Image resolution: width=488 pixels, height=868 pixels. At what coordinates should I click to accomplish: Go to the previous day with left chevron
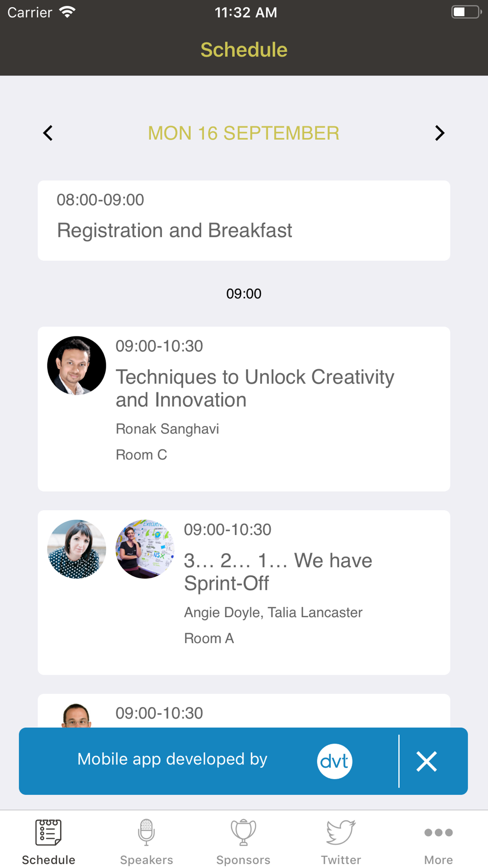pyautogui.click(x=48, y=133)
